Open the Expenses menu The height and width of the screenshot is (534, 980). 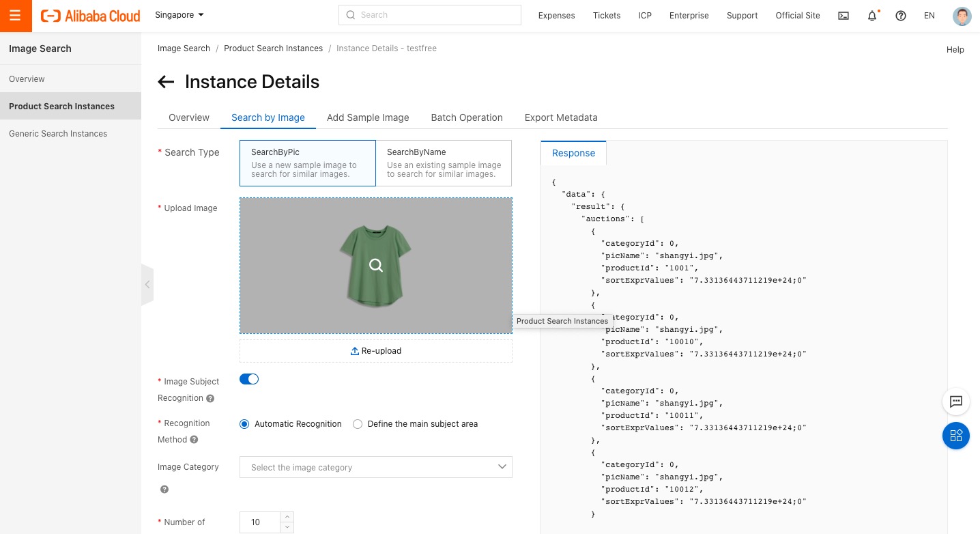point(556,16)
